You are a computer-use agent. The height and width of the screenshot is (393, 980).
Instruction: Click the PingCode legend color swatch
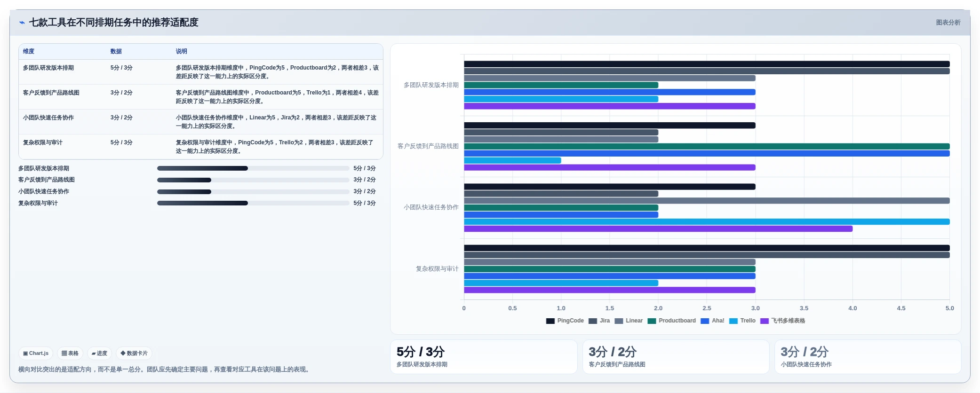(x=550, y=321)
